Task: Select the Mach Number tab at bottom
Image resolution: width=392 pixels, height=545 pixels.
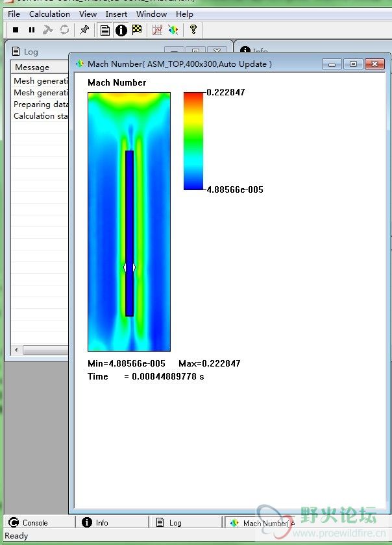Action: coord(261,523)
